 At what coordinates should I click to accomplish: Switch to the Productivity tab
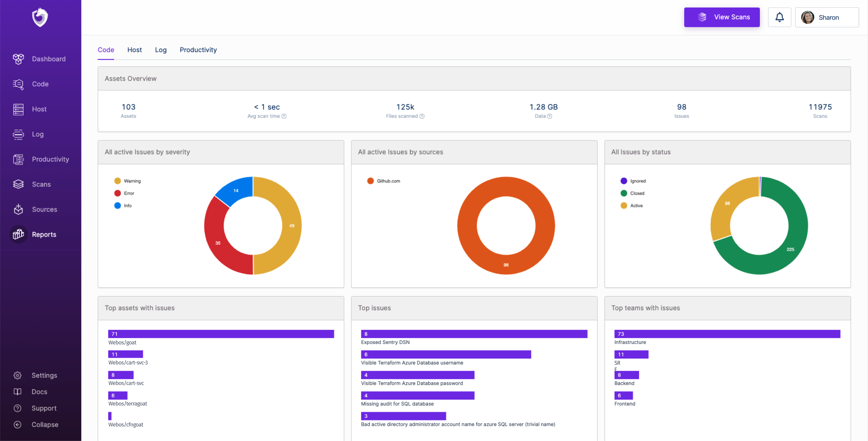pos(198,50)
